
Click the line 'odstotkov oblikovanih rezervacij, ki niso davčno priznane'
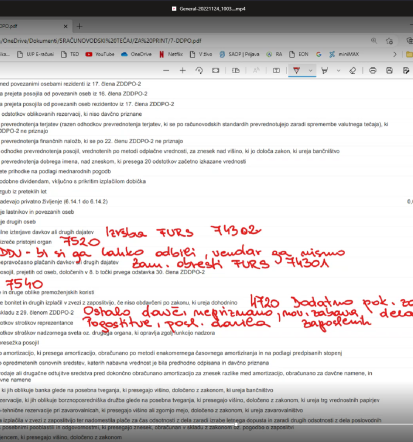click(71, 114)
